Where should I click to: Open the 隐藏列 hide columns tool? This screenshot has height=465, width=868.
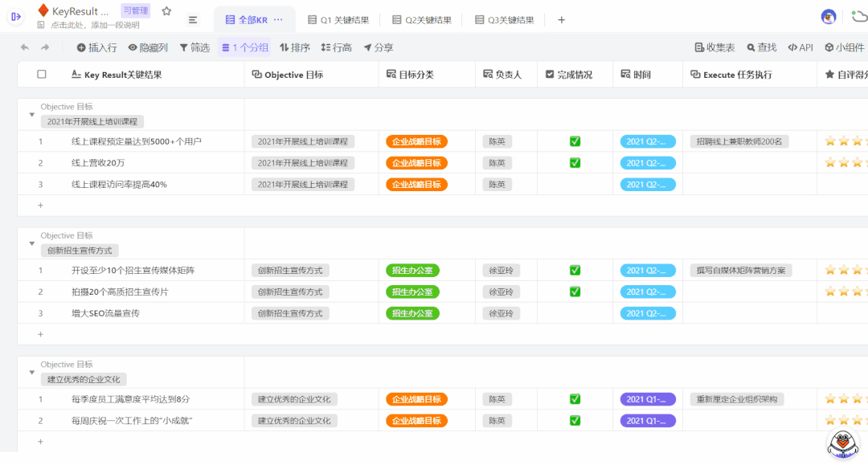click(149, 47)
